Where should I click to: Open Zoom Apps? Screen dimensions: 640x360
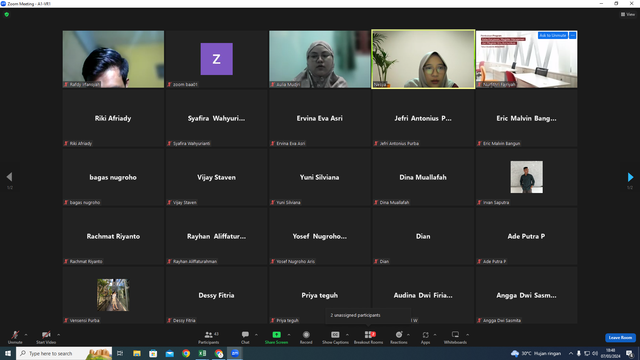pyautogui.click(x=425, y=337)
